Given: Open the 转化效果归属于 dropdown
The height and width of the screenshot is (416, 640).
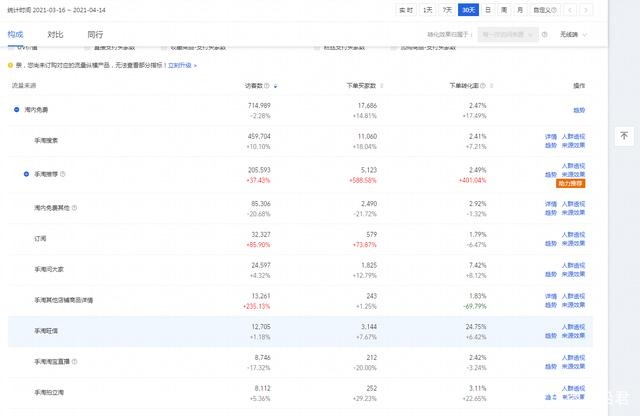Looking at the screenshot, I should pyautogui.click(x=508, y=35).
